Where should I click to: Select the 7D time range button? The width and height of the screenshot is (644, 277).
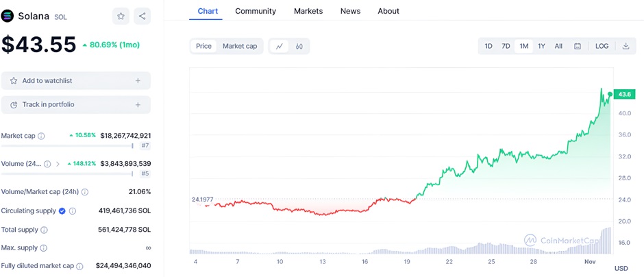[x=506, y=46]
